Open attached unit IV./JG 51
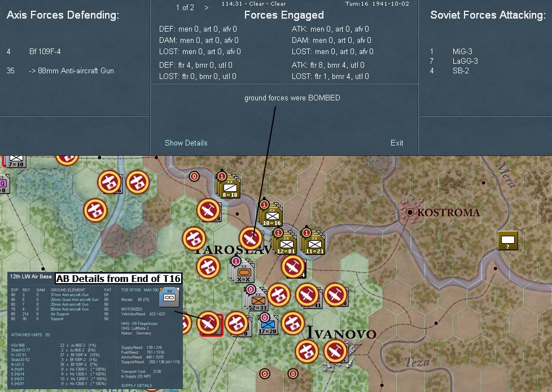The width and height of the screenshot is (552, 392). pyautogui.click(x=19, y=355)
